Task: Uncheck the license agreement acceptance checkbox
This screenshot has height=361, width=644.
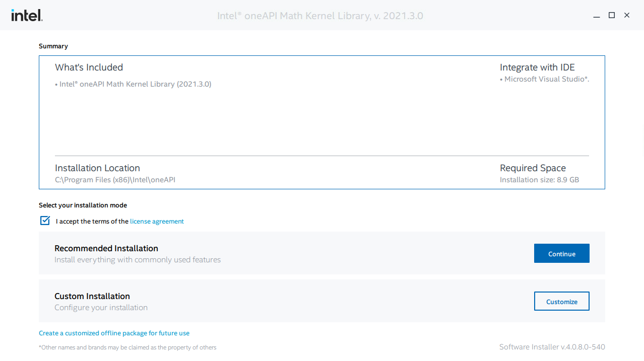Action: point(45,221)
